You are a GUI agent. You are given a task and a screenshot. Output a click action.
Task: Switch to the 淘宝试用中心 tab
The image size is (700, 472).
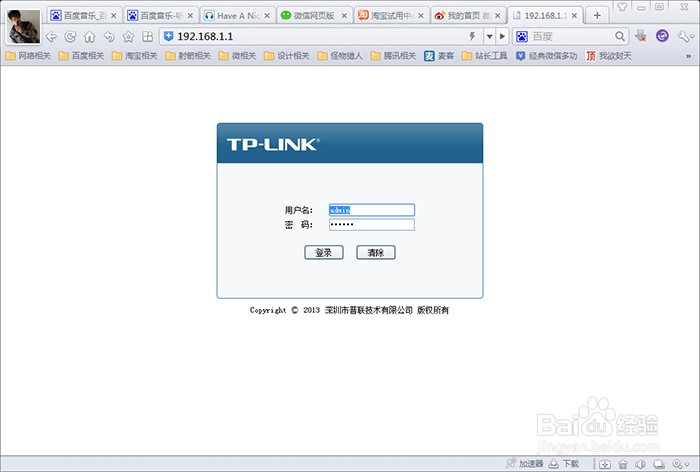[x=391, y=16]
